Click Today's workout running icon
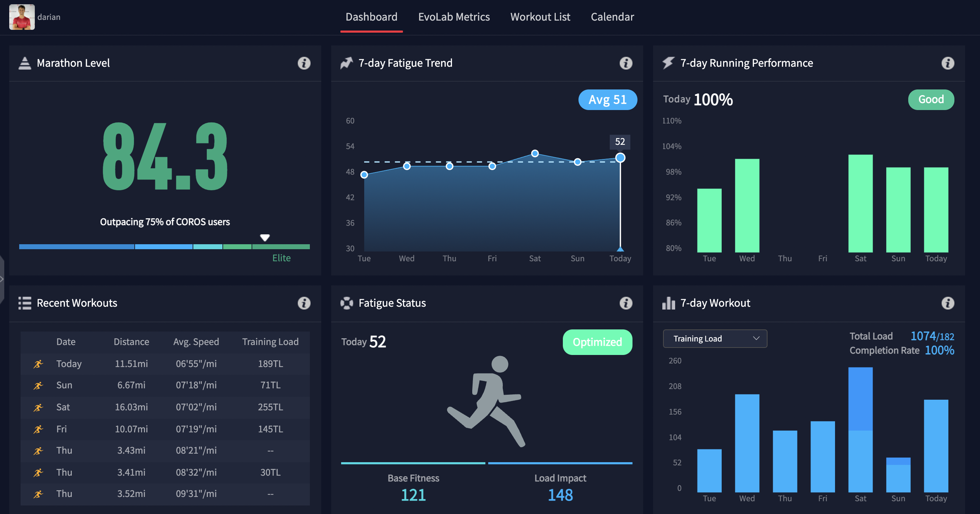 pos(38,364)
